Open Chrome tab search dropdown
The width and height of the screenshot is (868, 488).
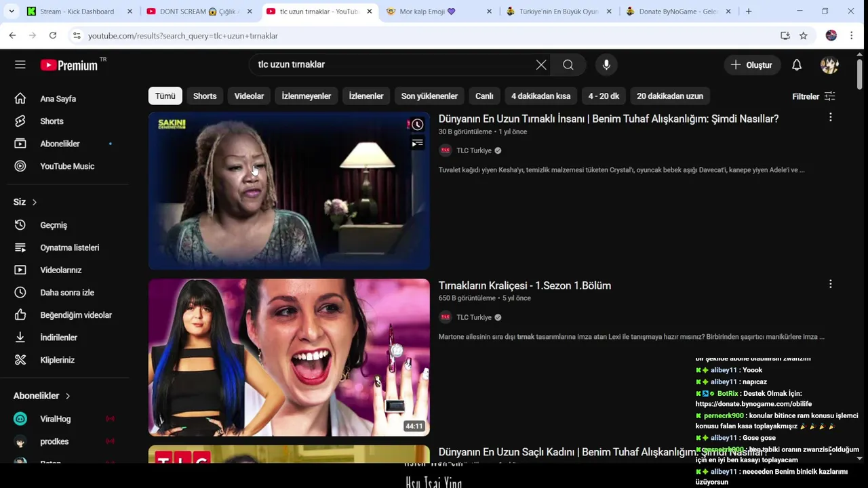coord(12,12)
